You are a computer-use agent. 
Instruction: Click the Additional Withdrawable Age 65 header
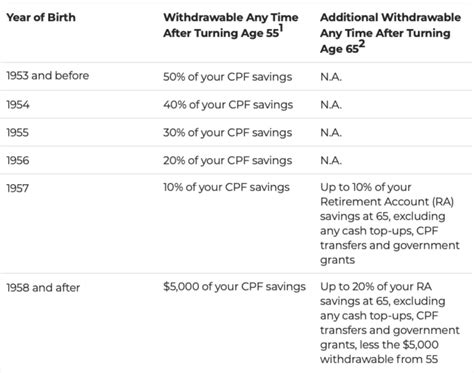[390, 33]
